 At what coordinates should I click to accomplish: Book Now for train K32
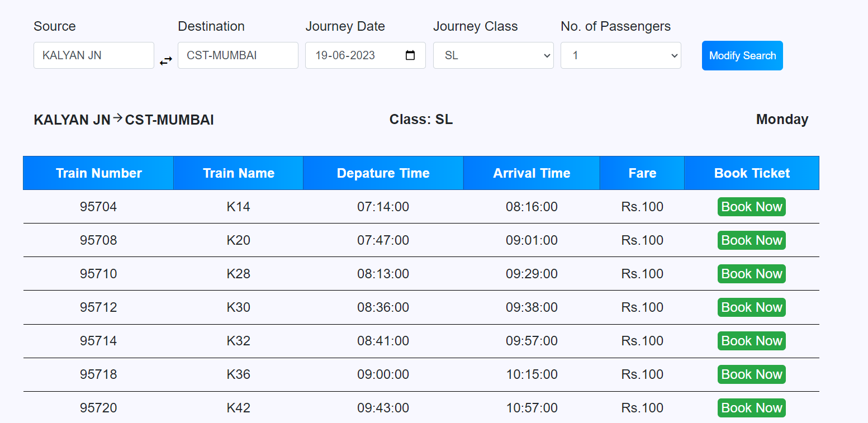click(x=751, y=340)
